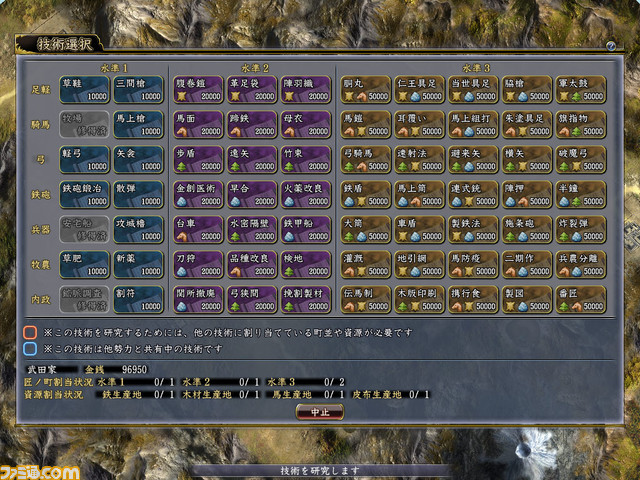The width and height of the screenshot is (640, 480).
Task: Select the 半鐘 technology
Action: point(580,195)
